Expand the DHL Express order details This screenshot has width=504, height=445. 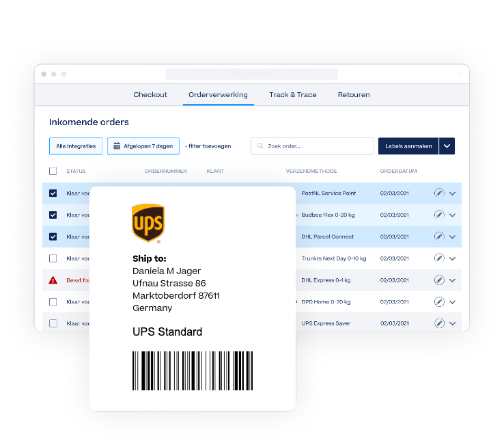pos(452,280)
